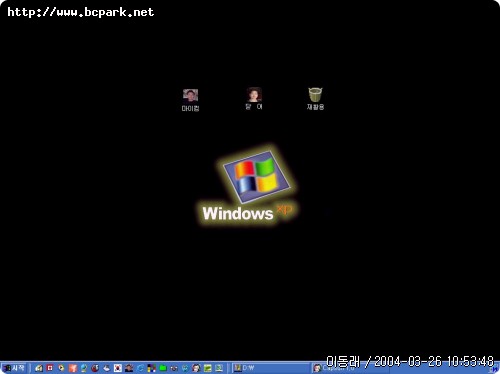Click the dark red round quick launch icon

(x=95, y=368)
